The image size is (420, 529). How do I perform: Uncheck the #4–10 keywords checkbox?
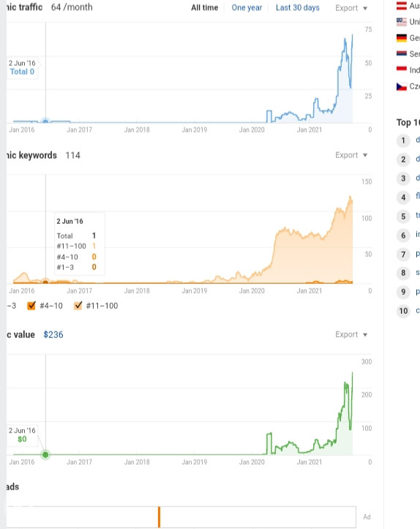pos(31,306)
